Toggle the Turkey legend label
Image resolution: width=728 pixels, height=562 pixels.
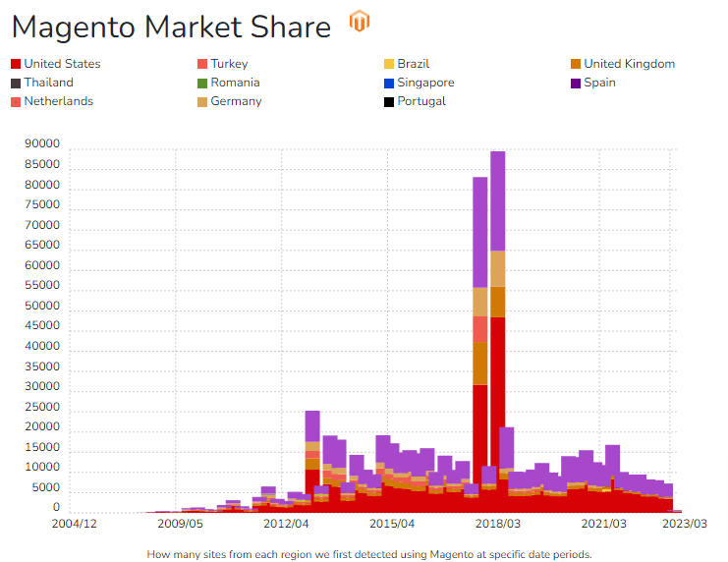point(229,64)
